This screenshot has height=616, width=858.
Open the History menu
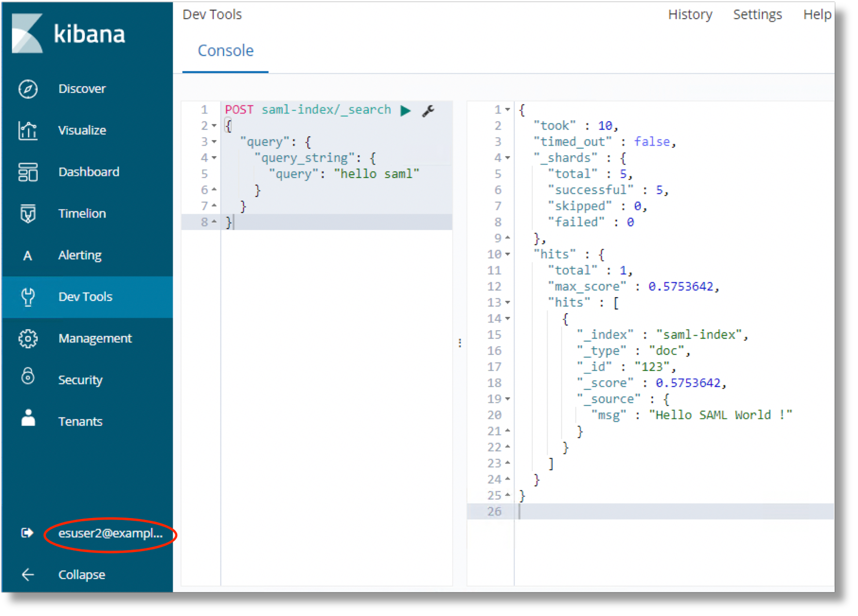coord(690,14)
